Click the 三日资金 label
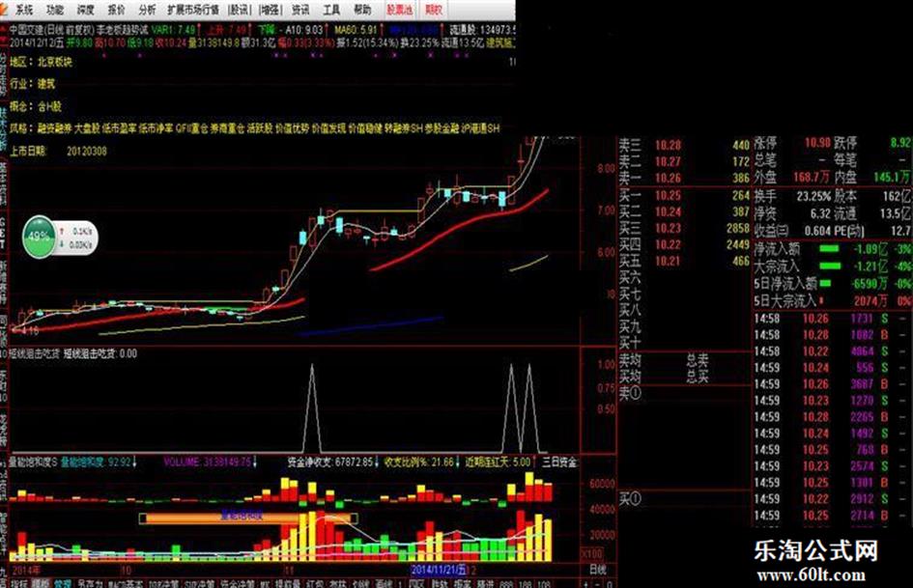Image resolution: width=913 pixels, height=588 pixels. 559,462
